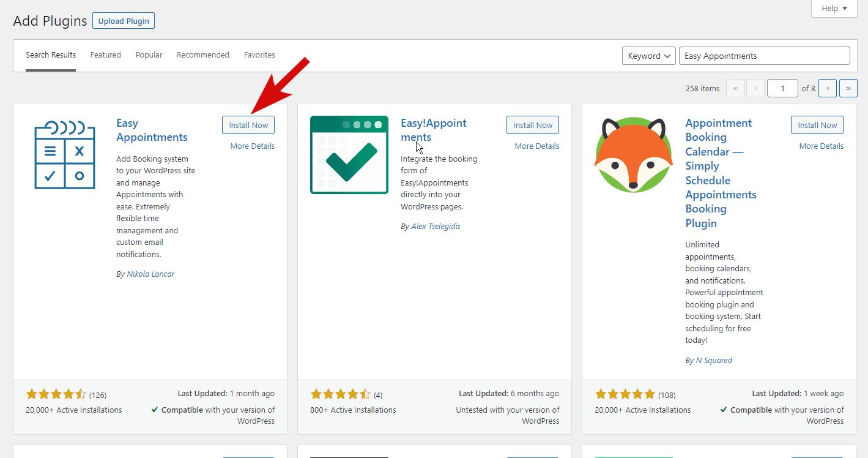Click the plugin search text field
868x458 pixels.
(x=764, y=56)
